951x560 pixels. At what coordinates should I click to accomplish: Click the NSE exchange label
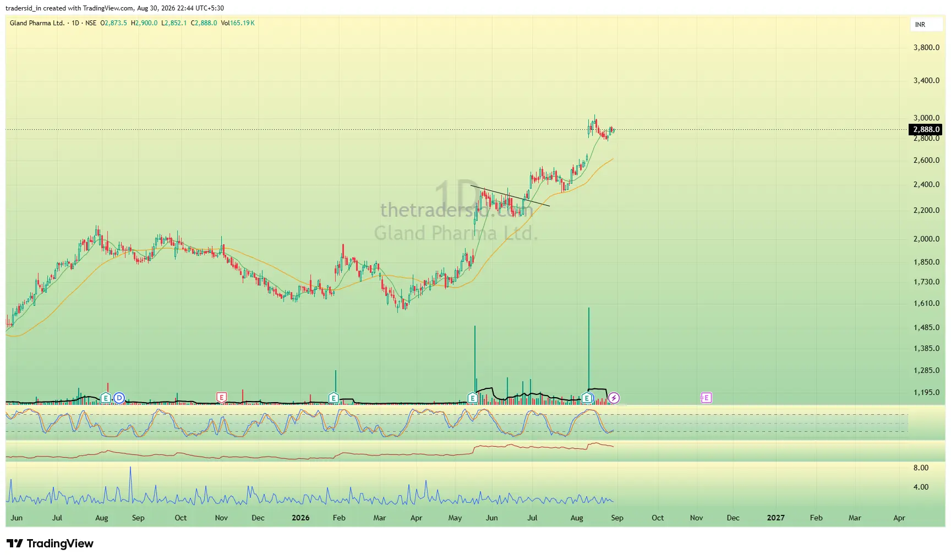click(x=91, y=23)
